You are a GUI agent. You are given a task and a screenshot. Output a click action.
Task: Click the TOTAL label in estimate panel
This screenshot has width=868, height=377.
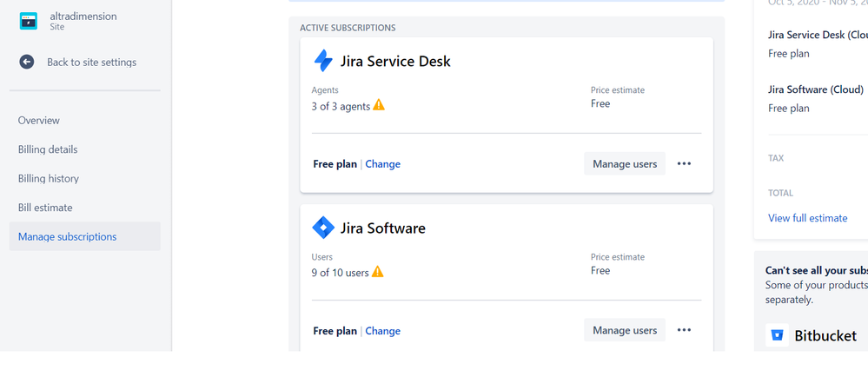[x=780, y=193]
